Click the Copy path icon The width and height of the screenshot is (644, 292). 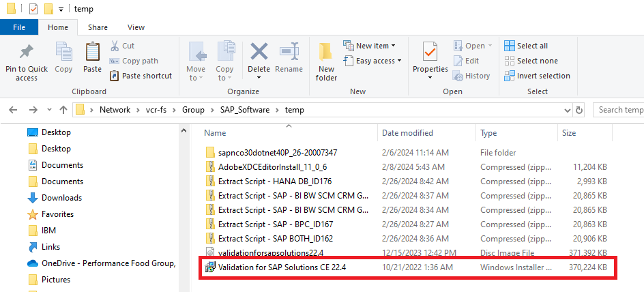(115, 61)
